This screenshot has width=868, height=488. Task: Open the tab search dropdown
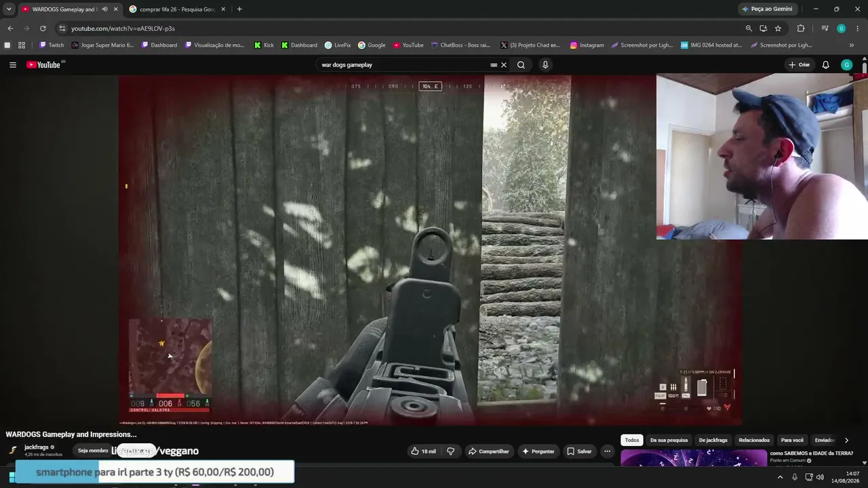click(x=9, y=9)
